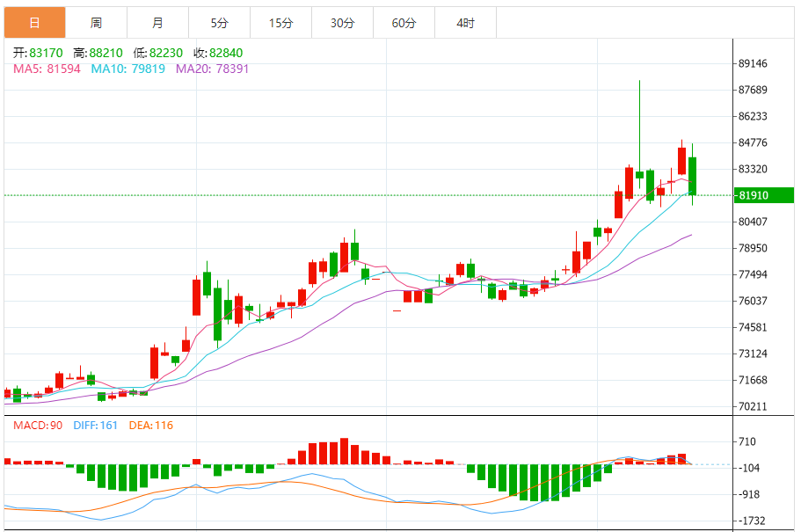Click the MA10: 79819 legend label
The image size is (801, 532).
tap(127, 69)
